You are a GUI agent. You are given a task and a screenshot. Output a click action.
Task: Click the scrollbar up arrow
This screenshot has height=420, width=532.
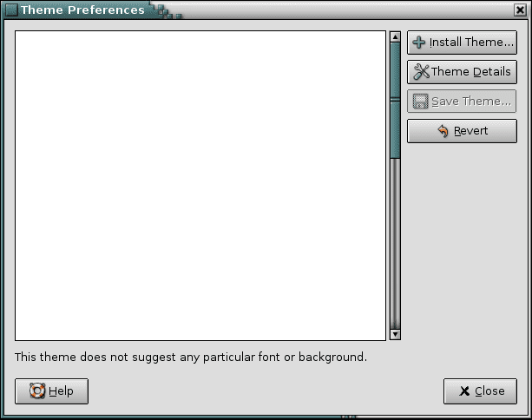[x=395, y=36]
